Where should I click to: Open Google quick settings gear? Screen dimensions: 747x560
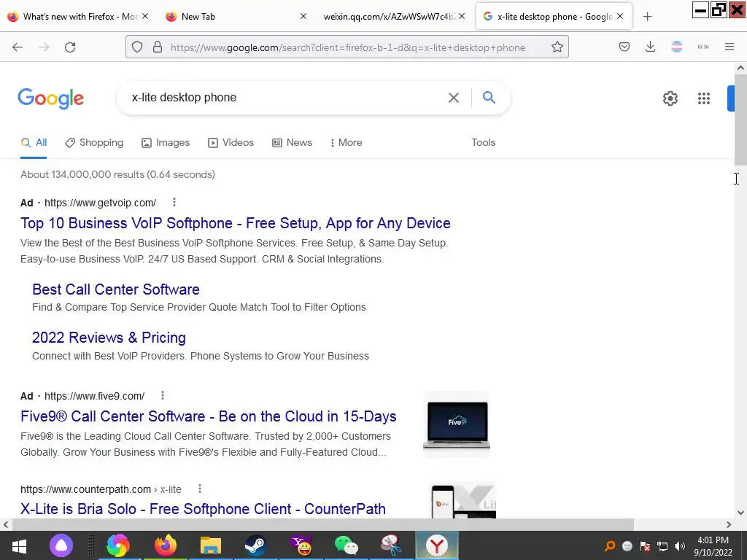click(670, 98)
